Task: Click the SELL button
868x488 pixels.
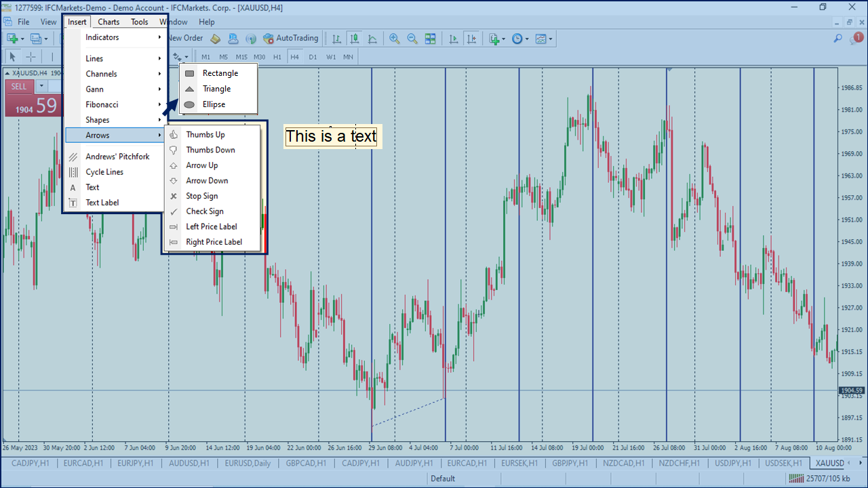Action: coord(18,86)
